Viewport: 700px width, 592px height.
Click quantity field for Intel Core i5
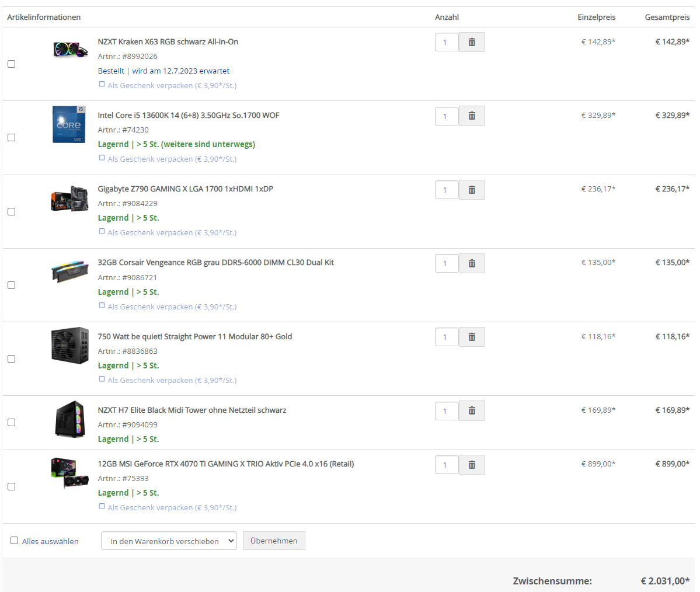click(447, 116)
